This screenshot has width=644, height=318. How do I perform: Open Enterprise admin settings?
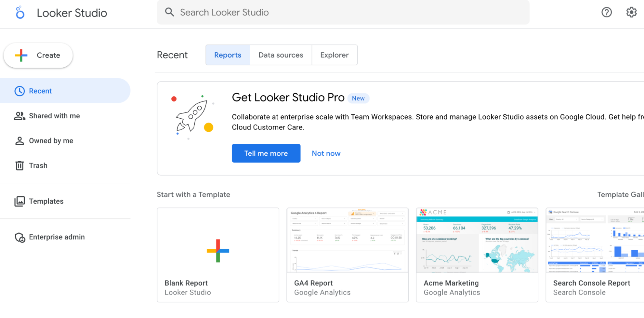point(56,237)
